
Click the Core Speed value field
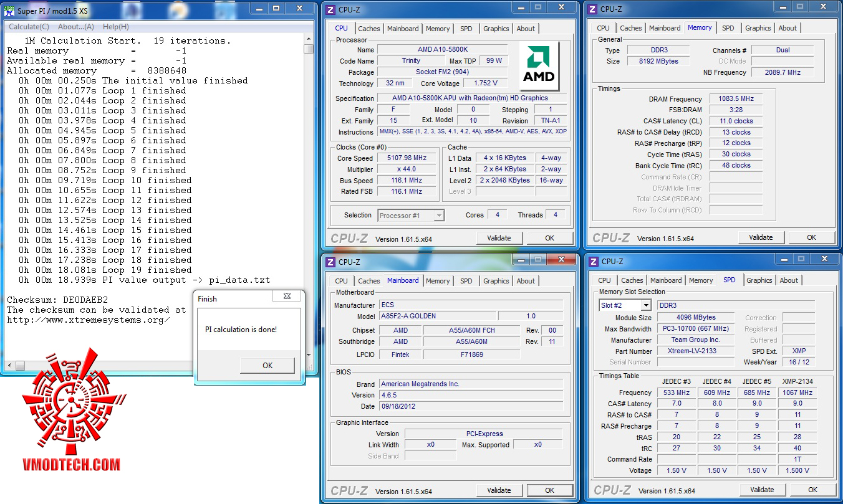[407, 158]
